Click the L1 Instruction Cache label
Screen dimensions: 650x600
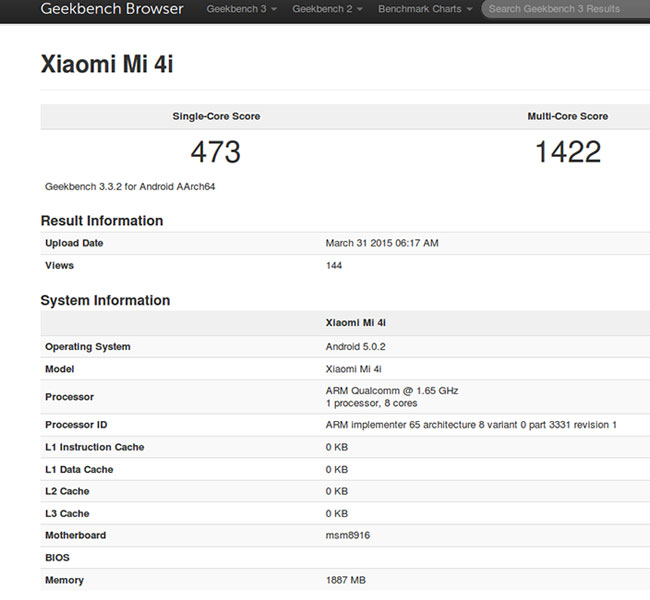(95, 447)
